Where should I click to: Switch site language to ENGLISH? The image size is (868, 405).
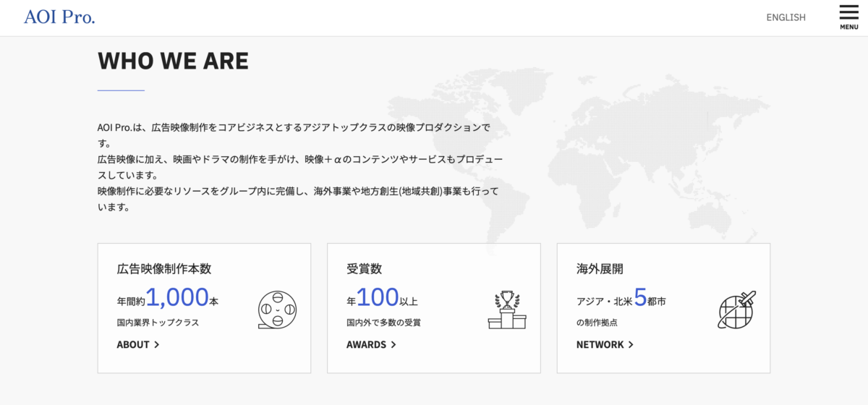[786, 17]
